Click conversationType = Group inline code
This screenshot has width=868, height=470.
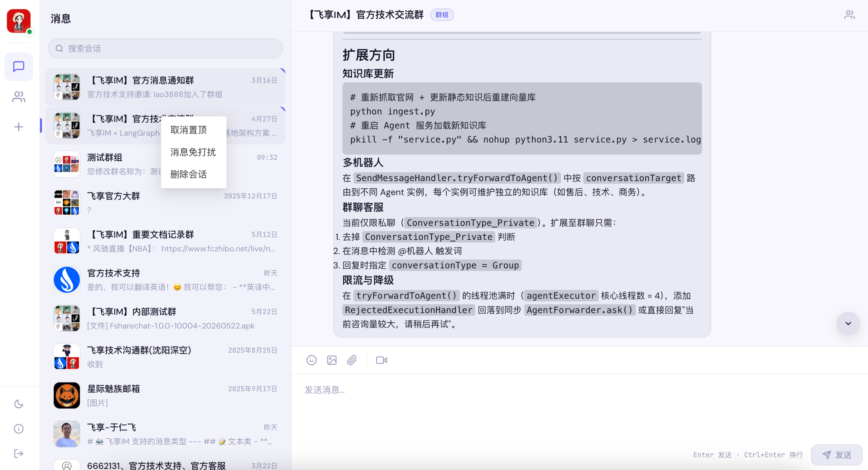(x=455, y=265)
